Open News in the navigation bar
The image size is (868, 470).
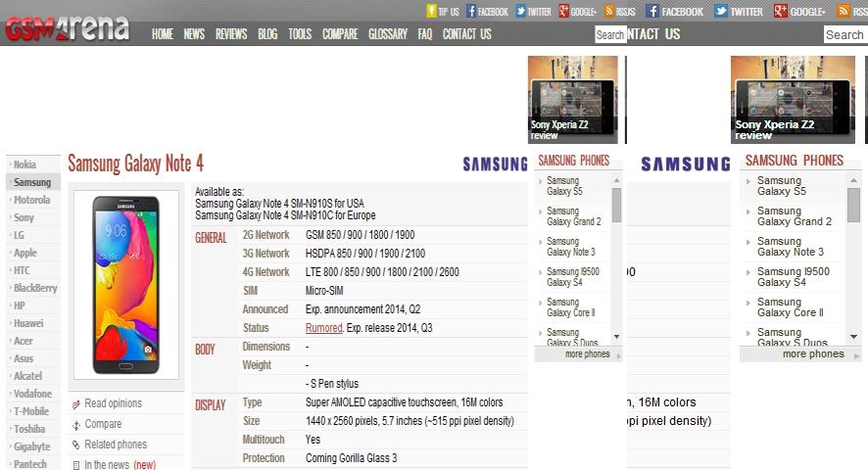pyautogui.click(x=194, y=34)
